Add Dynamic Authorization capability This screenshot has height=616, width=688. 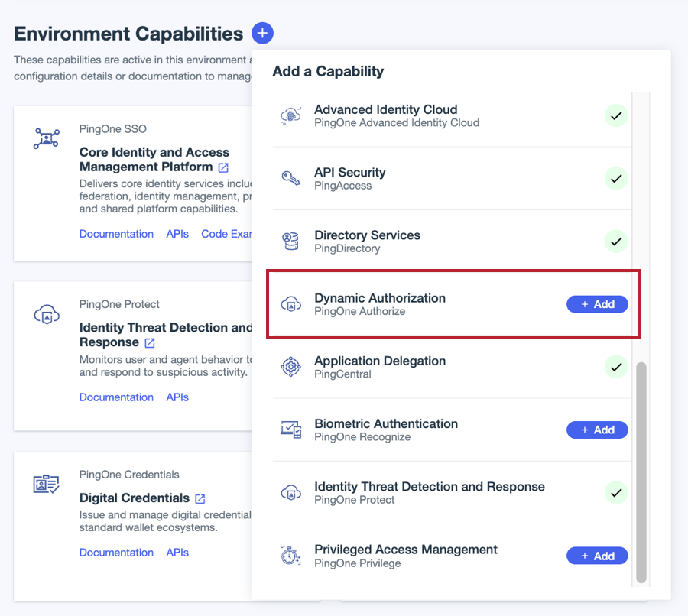pyautogui.click(x=597, y=304)
